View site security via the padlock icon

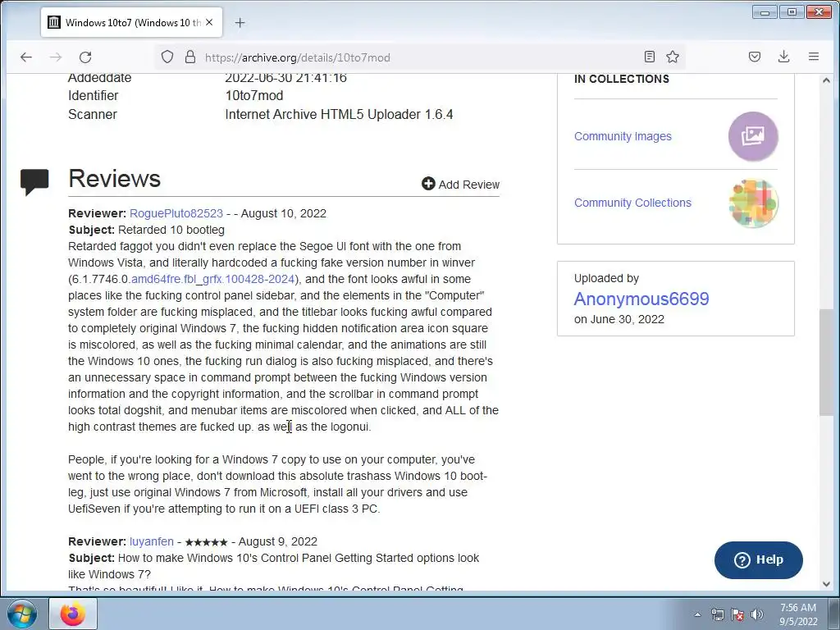tap(190, 57)
